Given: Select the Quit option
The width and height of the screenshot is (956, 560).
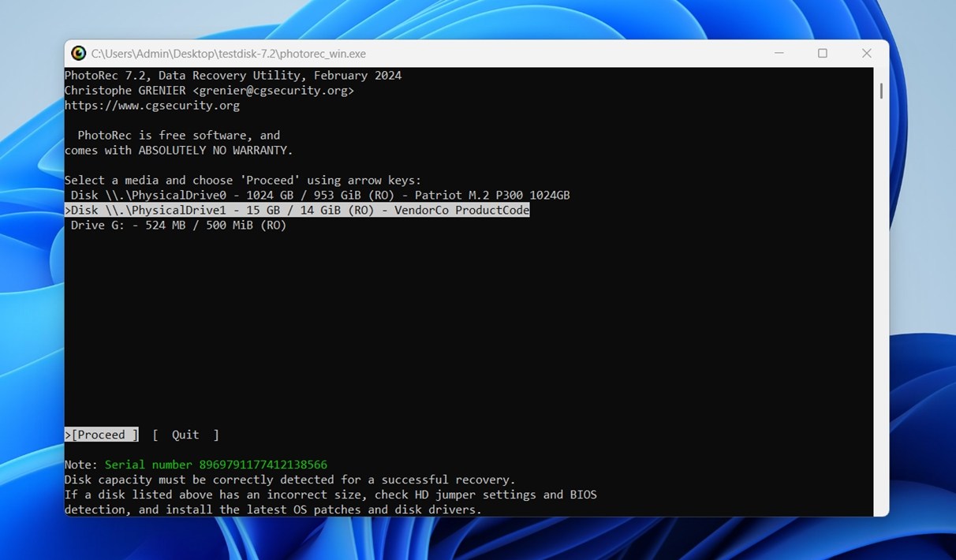Looking at the screenshot, I should coord(185,435).
